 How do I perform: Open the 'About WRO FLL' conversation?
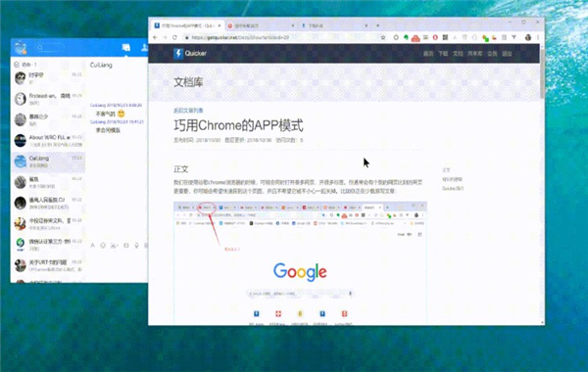click(48, 141)
